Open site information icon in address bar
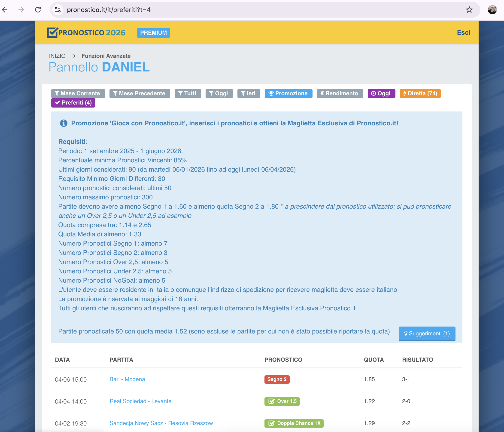This screenshot has width=504, height=432. tap(58, 10)
